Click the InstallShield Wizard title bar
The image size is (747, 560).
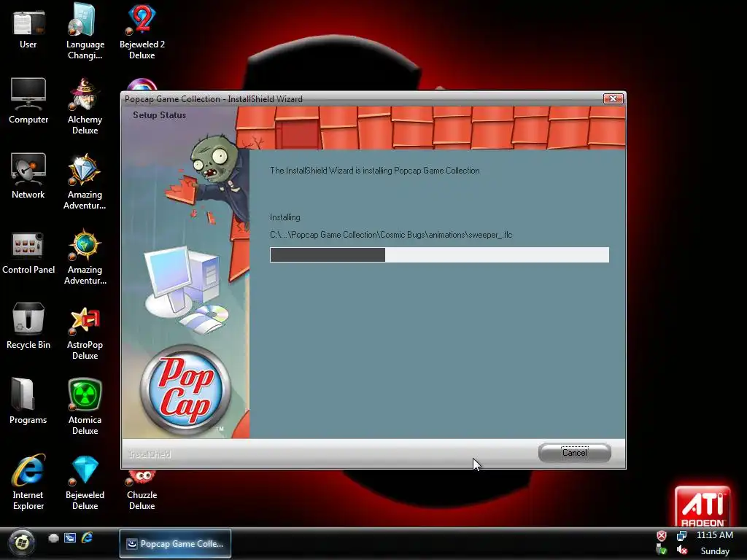pyautogui.click(x=362, y=98)
